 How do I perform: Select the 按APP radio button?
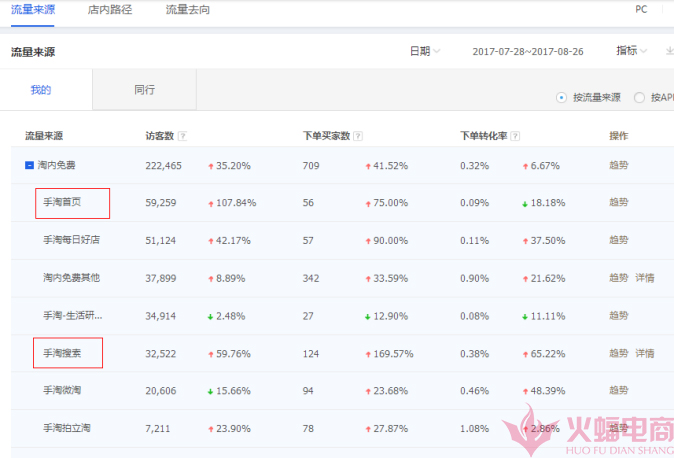(641, 97)
